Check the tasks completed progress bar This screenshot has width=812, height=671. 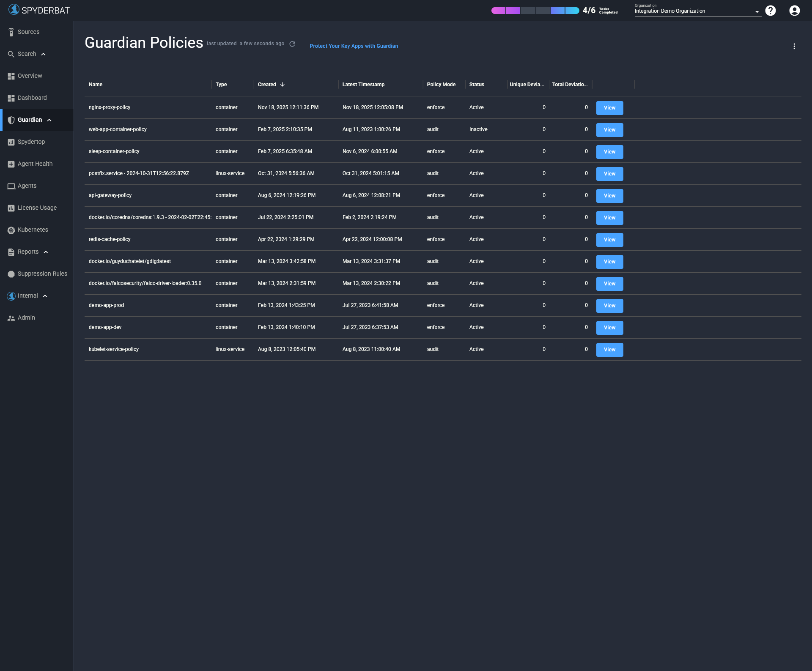pyautogui.click(x=535, y=11)
